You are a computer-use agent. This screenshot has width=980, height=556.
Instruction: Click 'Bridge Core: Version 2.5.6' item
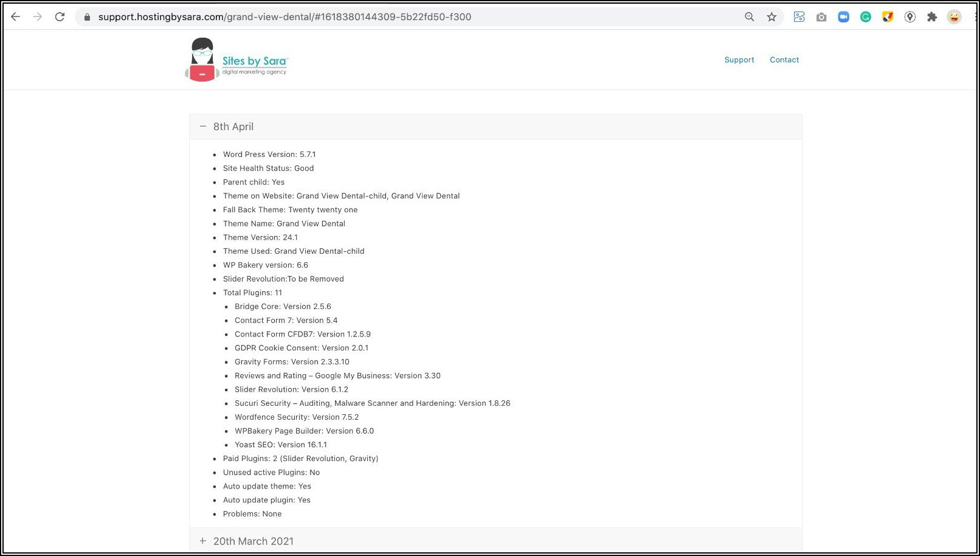[283, 307]
